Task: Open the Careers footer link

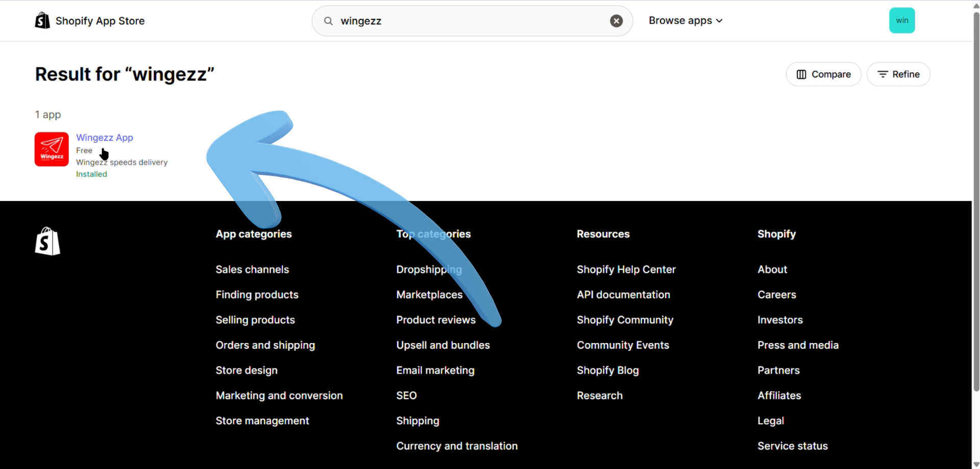Action: [x=776, y=295]
